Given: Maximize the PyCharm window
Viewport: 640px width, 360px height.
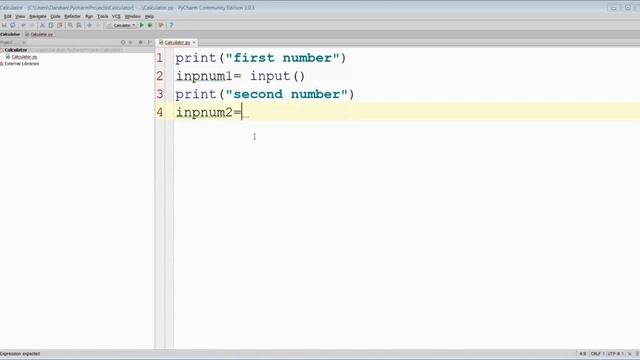Looking at the screenshot, I should pos(628,8).
